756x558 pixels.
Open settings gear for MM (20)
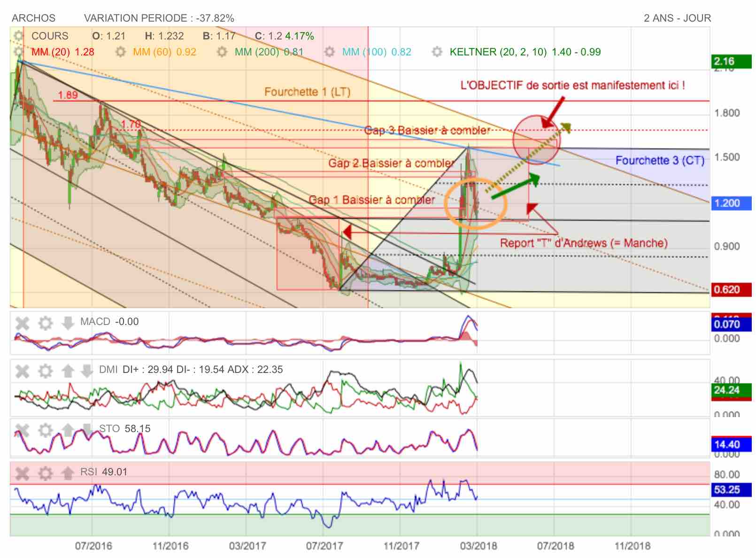[x=18, y=52]
